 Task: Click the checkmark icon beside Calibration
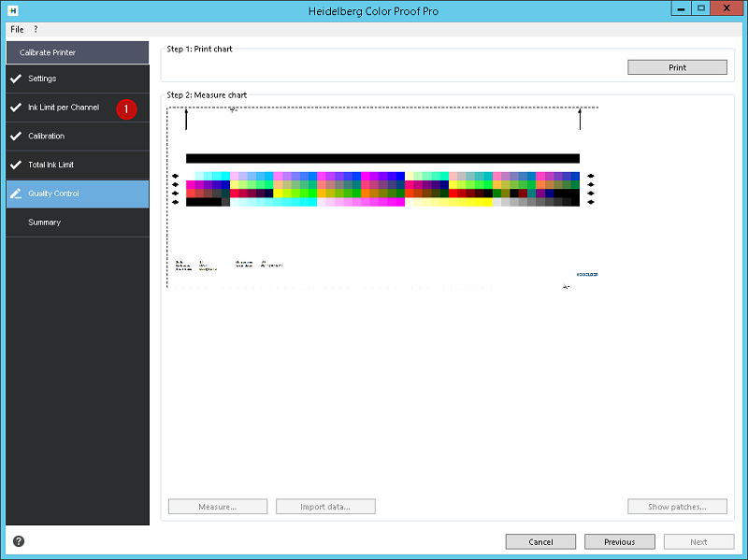(x=16, y=136)
